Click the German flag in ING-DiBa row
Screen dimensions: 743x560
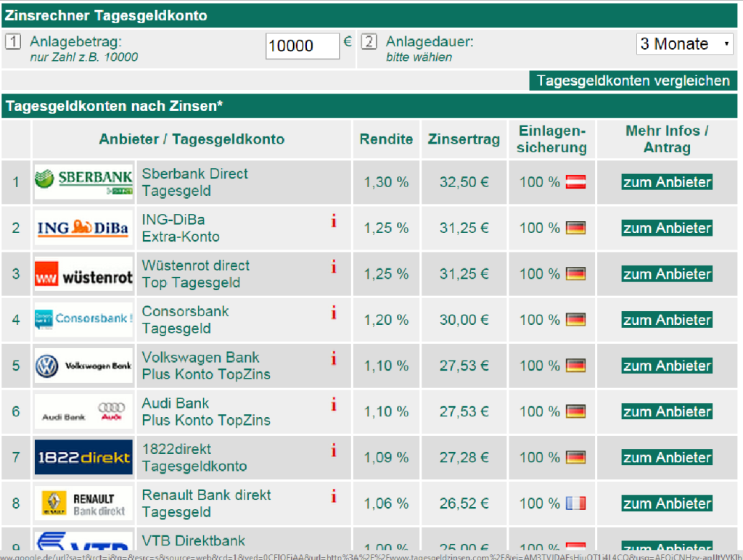(x=575, y=228)
